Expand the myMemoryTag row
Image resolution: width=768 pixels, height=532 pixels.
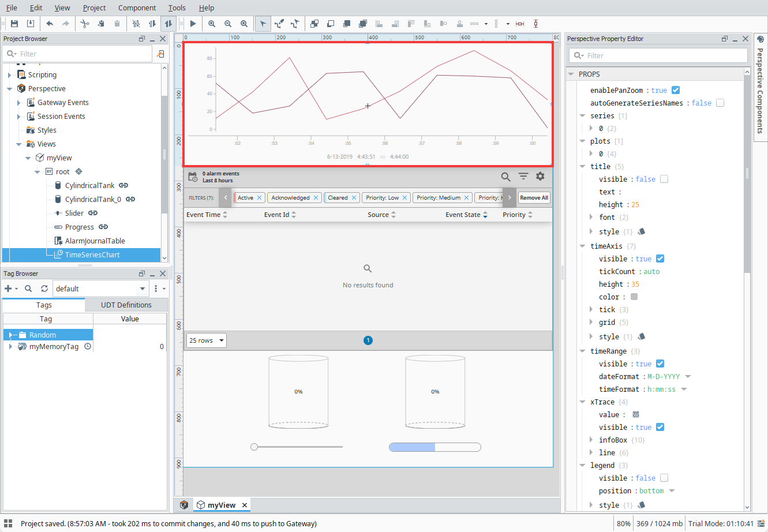pyautogui.click(x=10, y=347)
